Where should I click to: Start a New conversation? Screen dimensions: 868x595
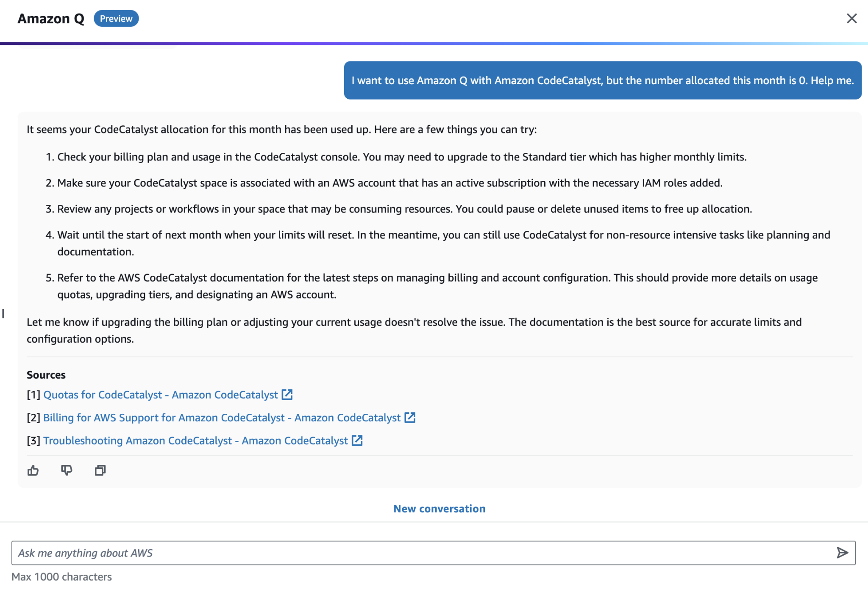pos(439,509)
